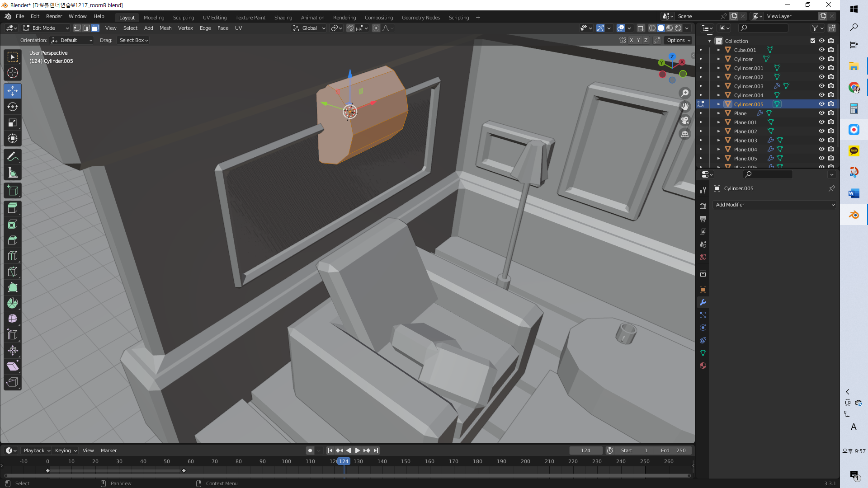Switch to face select mode
Image resolution: width=868 pixels, height=488 pixels.
(95, 28)
